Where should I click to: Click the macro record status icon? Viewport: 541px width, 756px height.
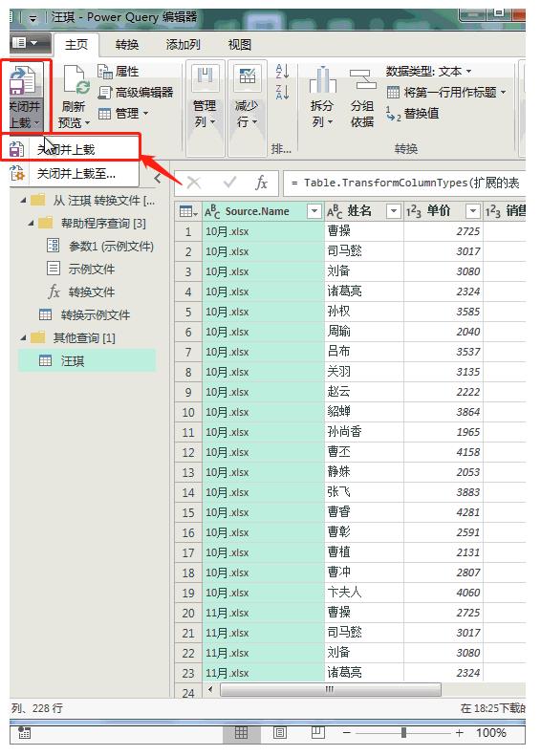coord(24,733)
